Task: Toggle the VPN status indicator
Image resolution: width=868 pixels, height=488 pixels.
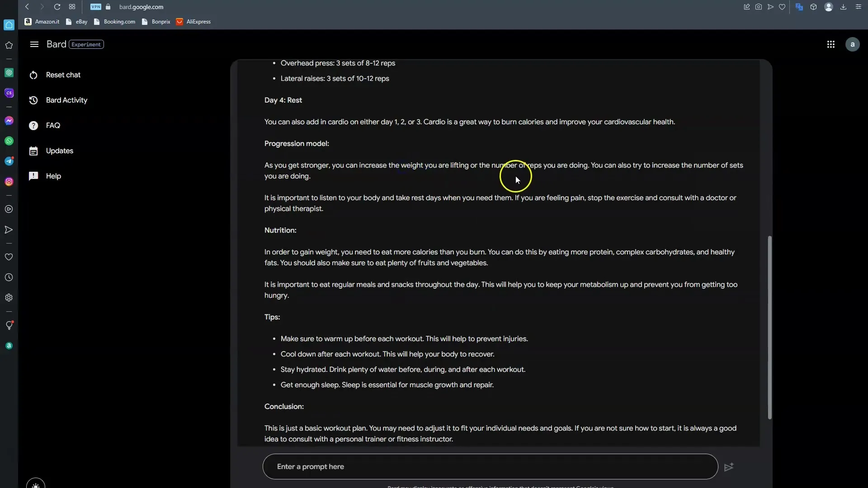Action: pos(95,7)
